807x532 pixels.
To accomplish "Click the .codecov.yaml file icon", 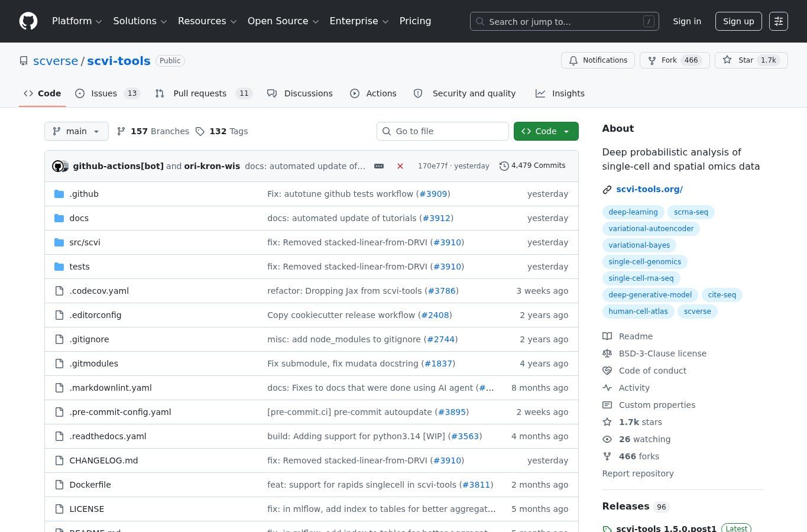I will coord(59,291).
